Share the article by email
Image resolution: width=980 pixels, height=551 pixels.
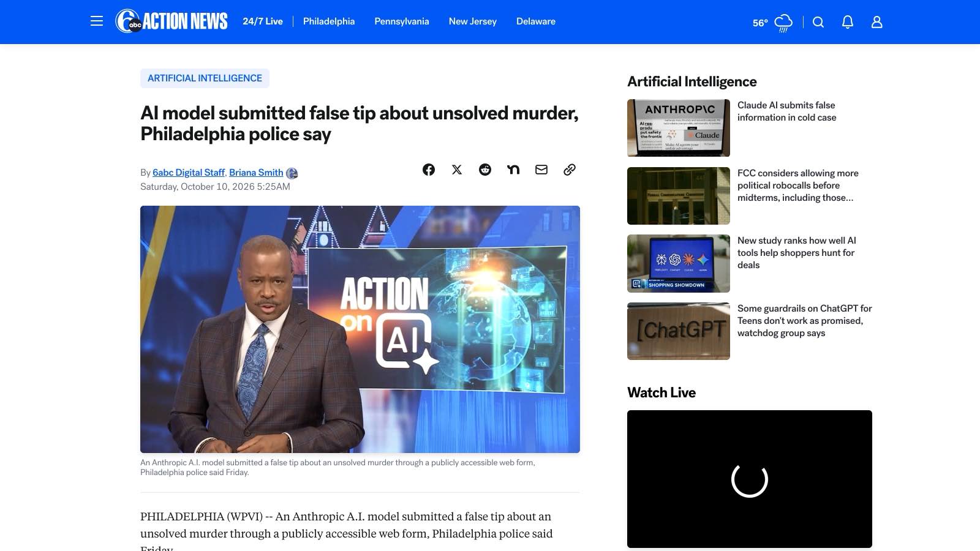tap(541, 170)
